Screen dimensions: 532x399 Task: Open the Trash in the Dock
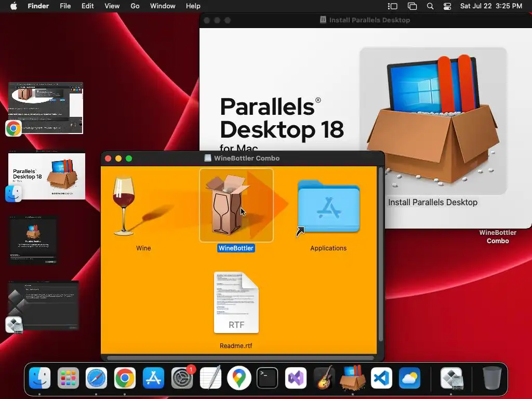[x=491, y=378]
